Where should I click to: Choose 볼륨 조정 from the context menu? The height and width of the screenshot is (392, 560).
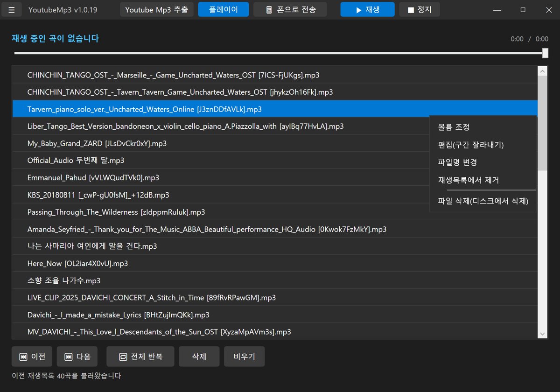click(x=483, y=127)
